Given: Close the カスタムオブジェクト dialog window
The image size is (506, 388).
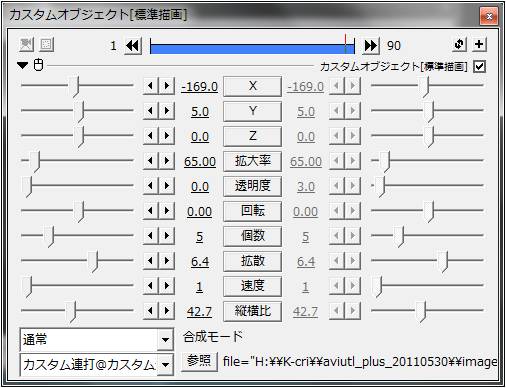Looking at the screenshot, I should pyautogui.click(x=489, y=16).
